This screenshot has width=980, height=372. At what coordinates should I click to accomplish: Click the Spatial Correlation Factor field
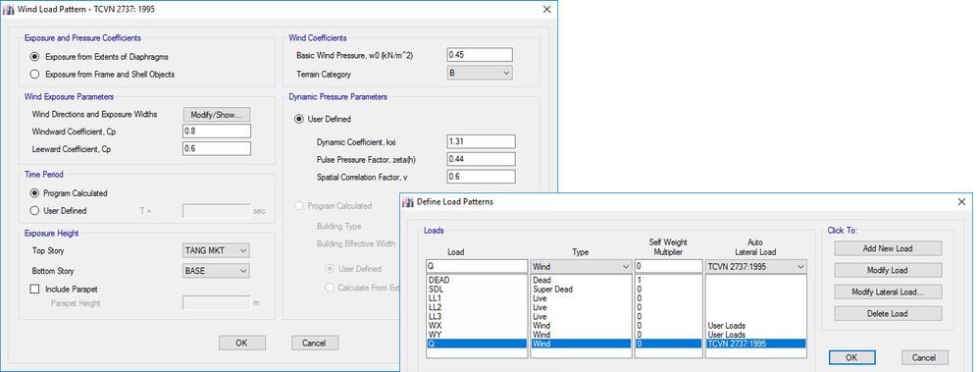(482, 177)
